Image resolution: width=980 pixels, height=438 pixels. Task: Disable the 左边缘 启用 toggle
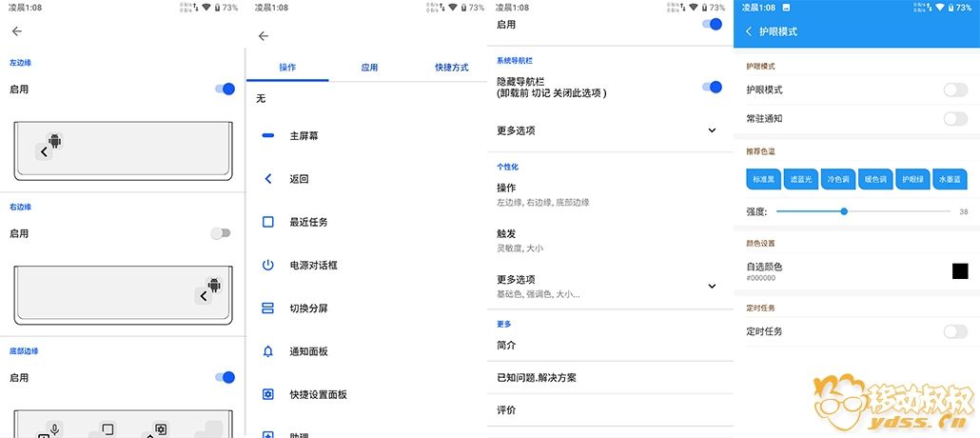point(225,89)
